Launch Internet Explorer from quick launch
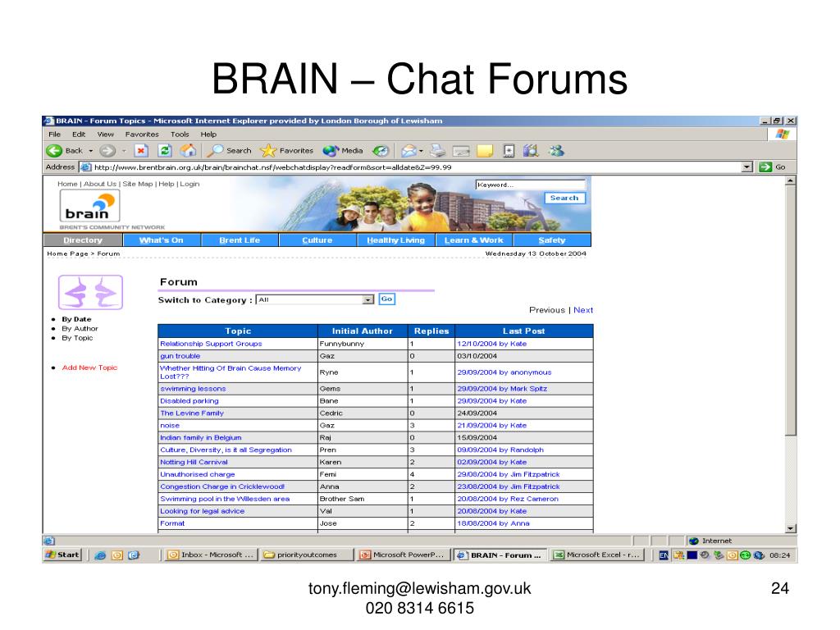This screenshot has width=840, height=630. coord(100,555)
